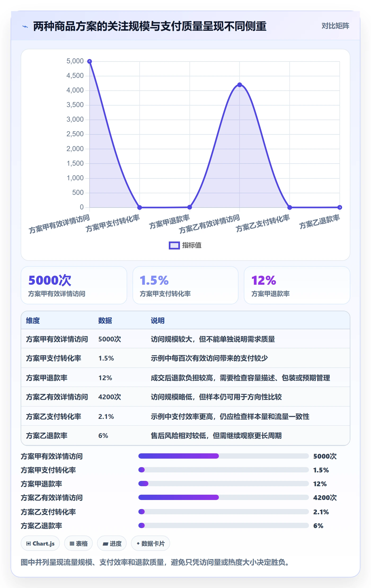Select table cell 12%

[x=105, y=378]
